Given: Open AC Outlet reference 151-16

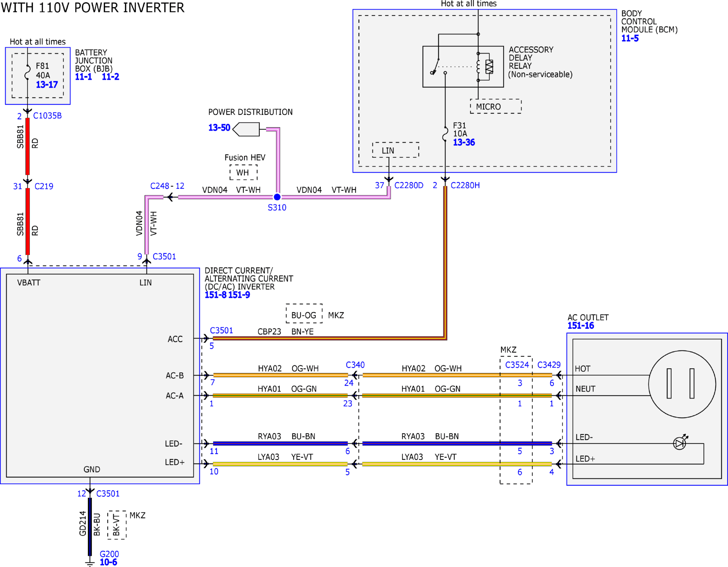Looking at the screenshot, I should coord(581,326).
